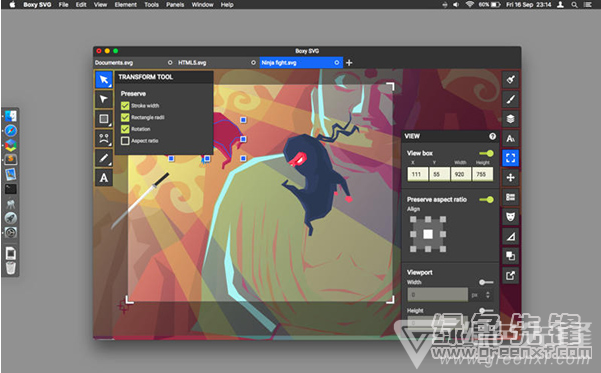Image resolution: width=601 pixels, height=373 pixels.
Task: Select the Transform tool arrow icon
Action: point(103,80)
